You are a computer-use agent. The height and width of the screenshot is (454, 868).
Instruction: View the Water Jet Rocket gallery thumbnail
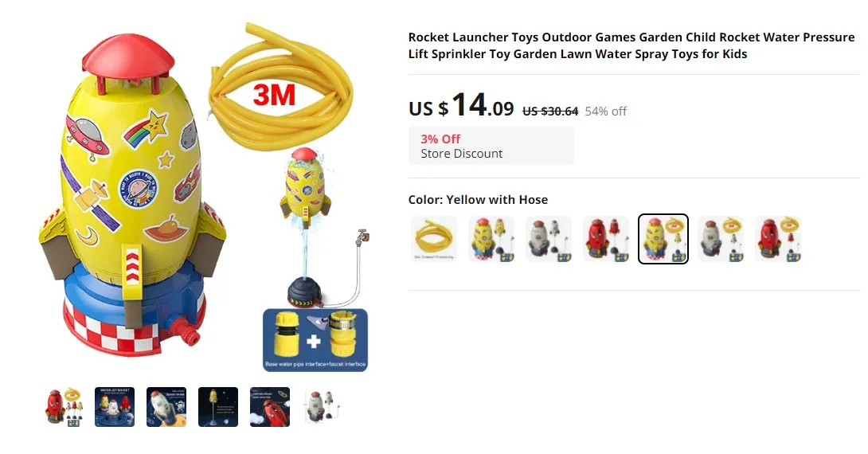coord(115,407)
